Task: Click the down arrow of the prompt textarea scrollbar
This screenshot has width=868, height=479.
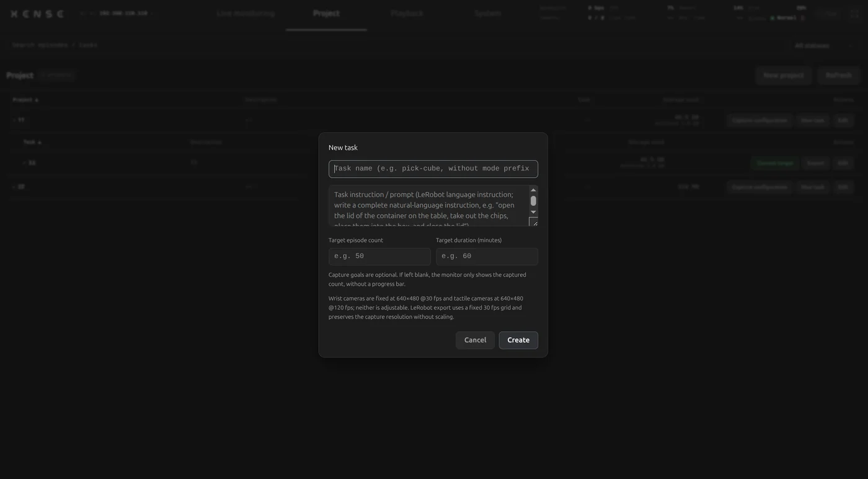Action: (x=533, y=212)
